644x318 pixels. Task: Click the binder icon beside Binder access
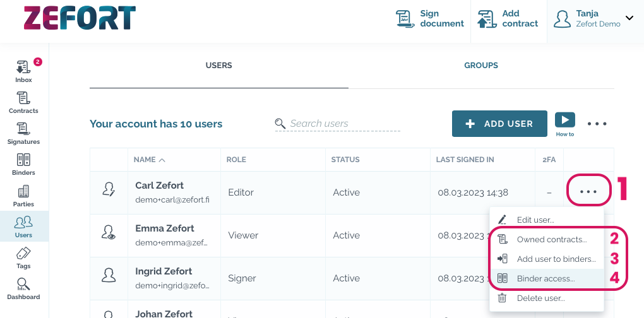[502, 279]
